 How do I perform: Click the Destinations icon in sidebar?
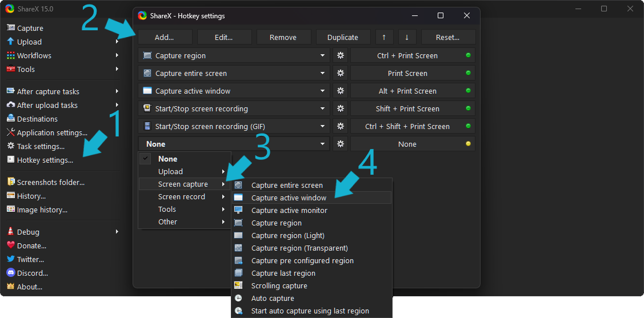click(x=11, y=119)
